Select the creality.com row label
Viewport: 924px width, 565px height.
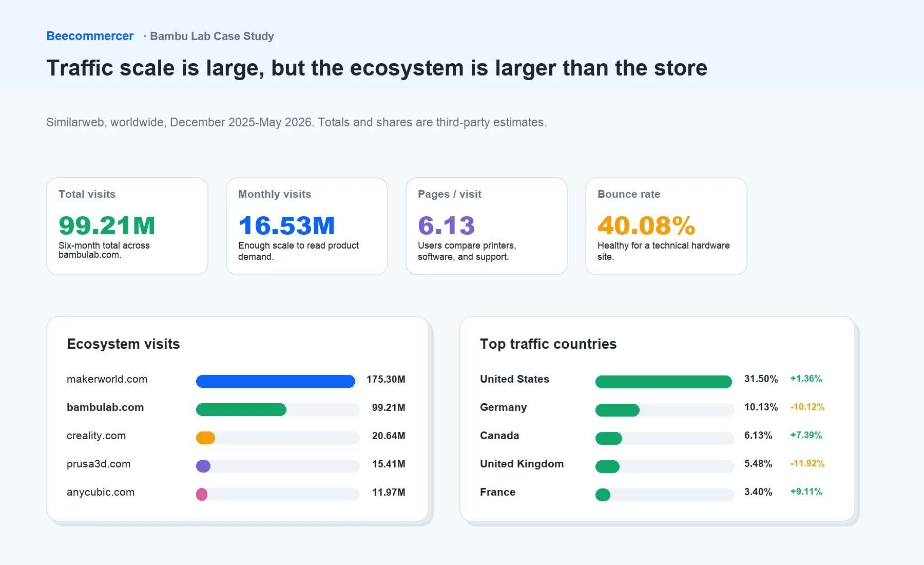[x=96, y=436]
